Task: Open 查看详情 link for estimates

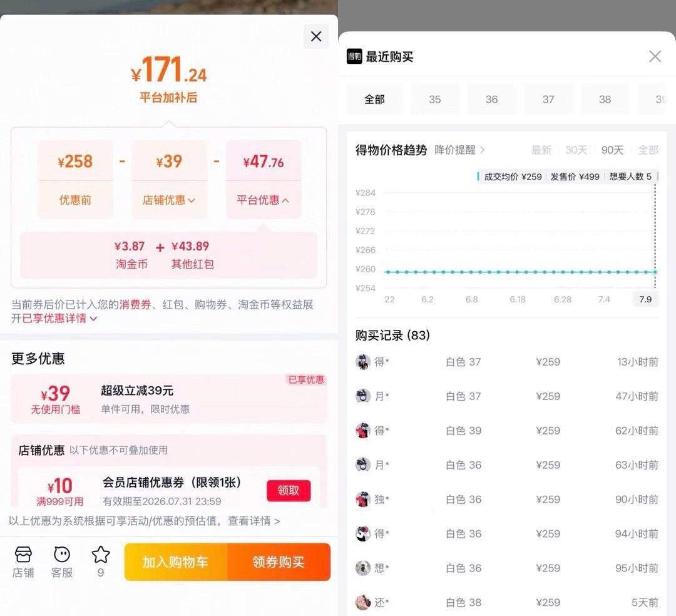Action: tap(254, 521)
